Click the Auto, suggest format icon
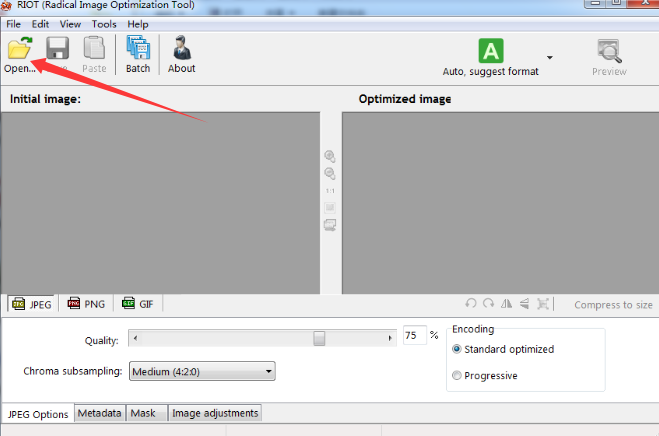 coord(490,50)
